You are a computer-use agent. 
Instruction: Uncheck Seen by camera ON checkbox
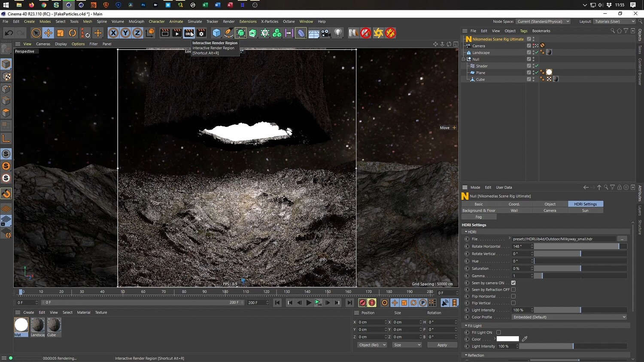pos(513,283)
